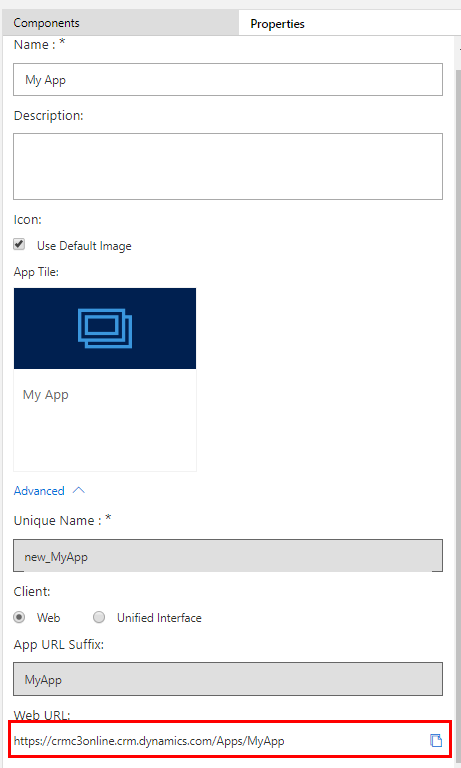Image resolution: width=461 pixels, height=768 pixels.
Task: Collapse the Advanced section using the chevron
Action: 78,490
